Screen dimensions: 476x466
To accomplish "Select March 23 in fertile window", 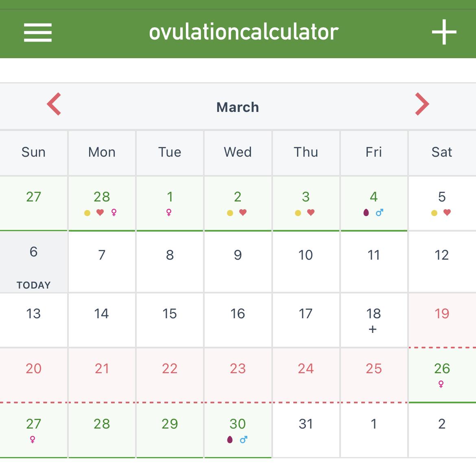I will [238, 375].
